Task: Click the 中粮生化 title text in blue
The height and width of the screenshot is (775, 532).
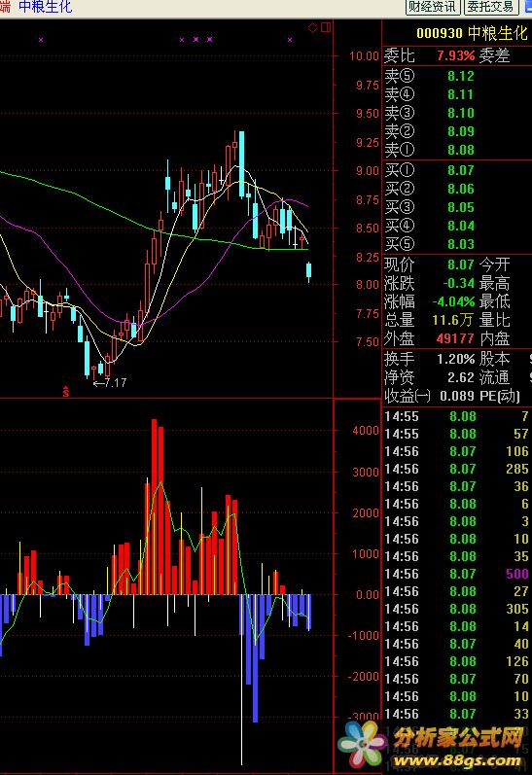Action: click(x=46, y=7)
